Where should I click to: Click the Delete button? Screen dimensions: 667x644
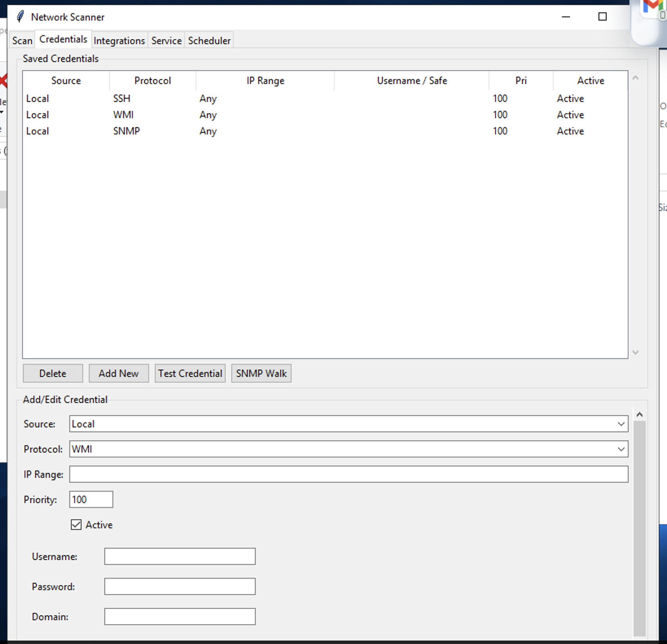pyautogui.click(x=53, y=373)
